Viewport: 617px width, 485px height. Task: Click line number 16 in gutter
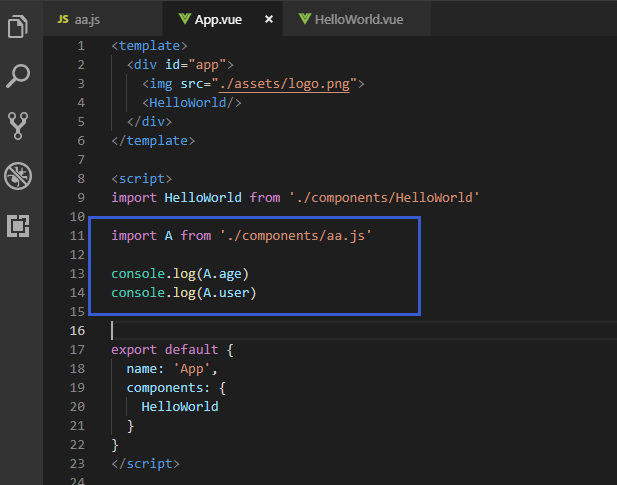click(77, 330)
